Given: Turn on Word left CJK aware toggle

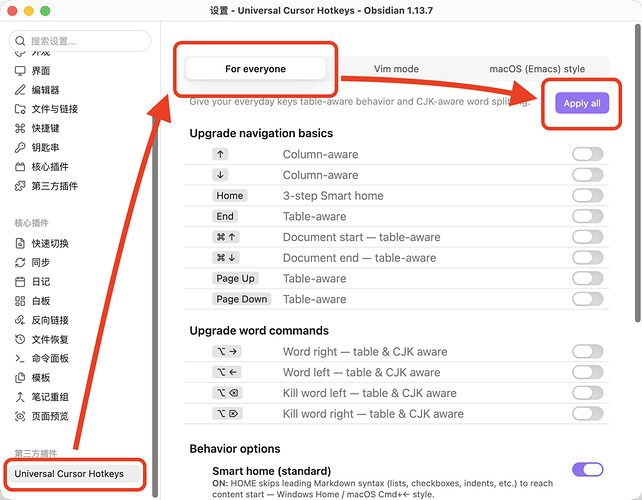Looking at the screenshot, I should coord(588,372).
